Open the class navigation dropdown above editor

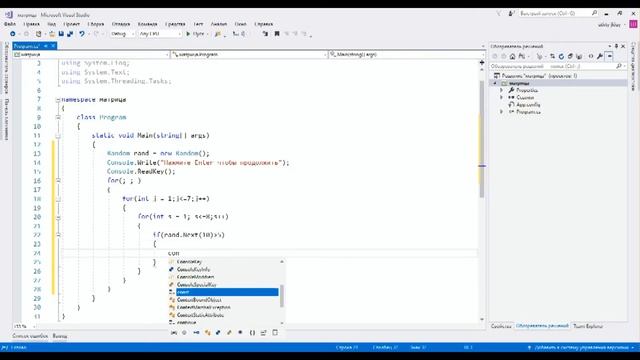(249, 54)
